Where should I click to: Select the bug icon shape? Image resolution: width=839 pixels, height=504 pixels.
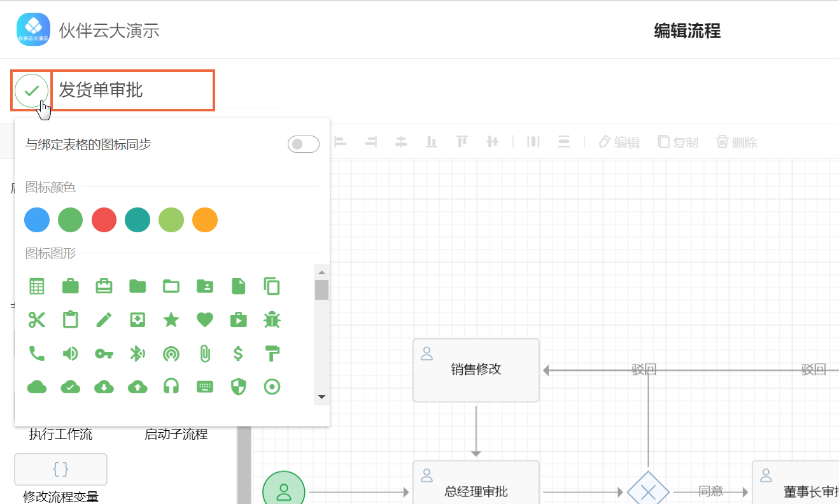(272, 319)
